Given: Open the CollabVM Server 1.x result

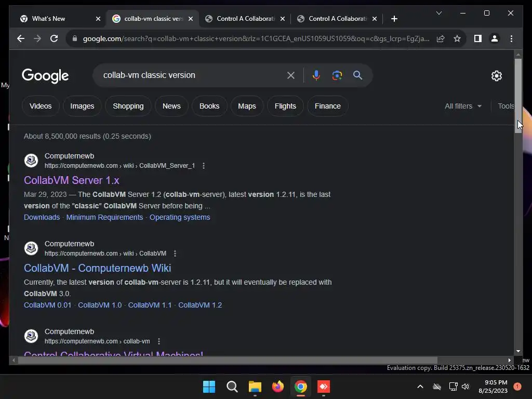Looking at the screenshot, I should 72,180.
